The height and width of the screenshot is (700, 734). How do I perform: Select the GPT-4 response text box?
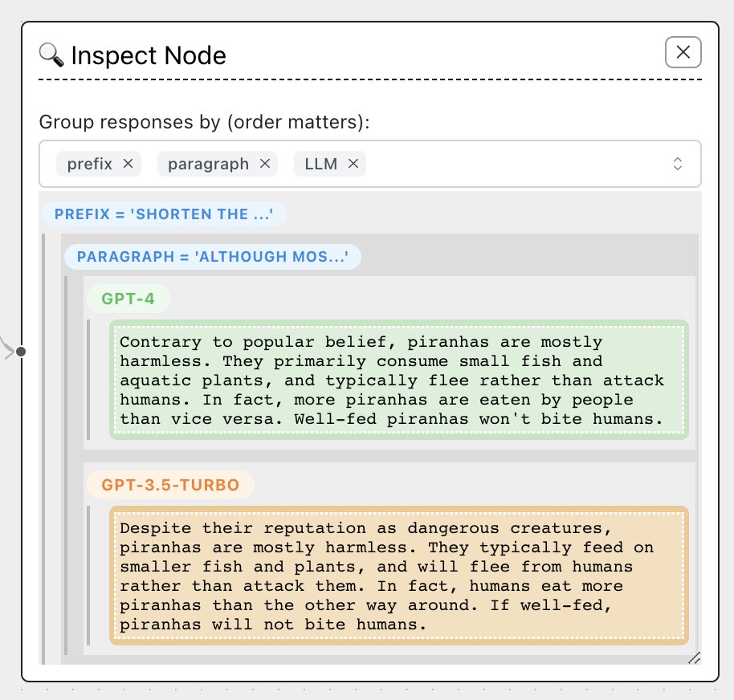pyautogui.click(x=398, y=381)
